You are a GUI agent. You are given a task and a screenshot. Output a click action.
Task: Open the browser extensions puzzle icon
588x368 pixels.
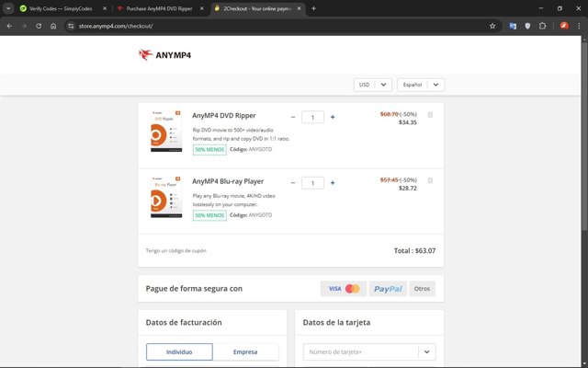point(542,26)
